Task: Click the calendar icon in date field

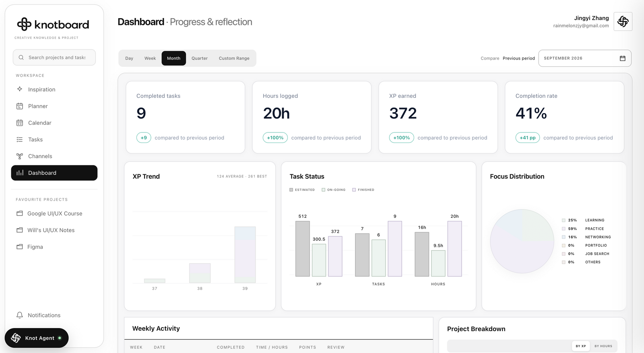Action: [622, 58]
